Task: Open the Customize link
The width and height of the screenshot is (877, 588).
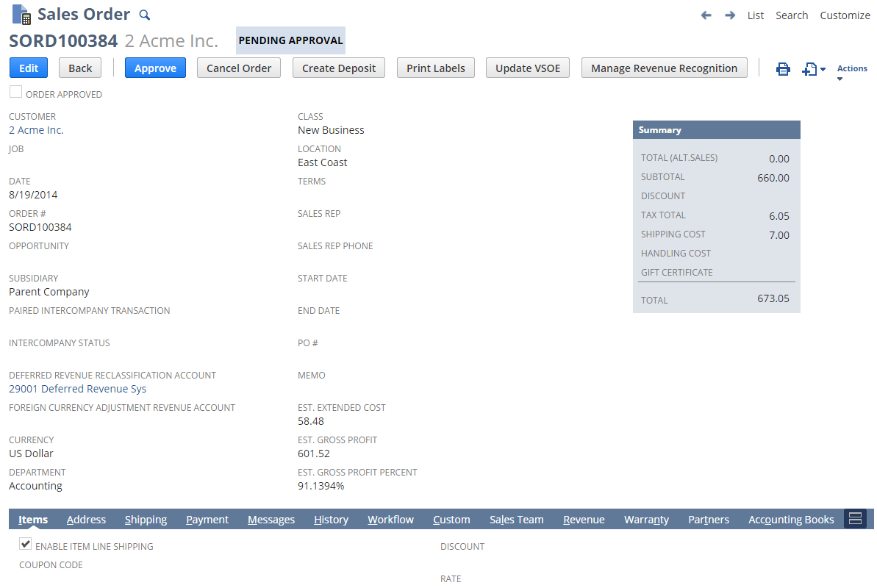Action: point(845,15)
